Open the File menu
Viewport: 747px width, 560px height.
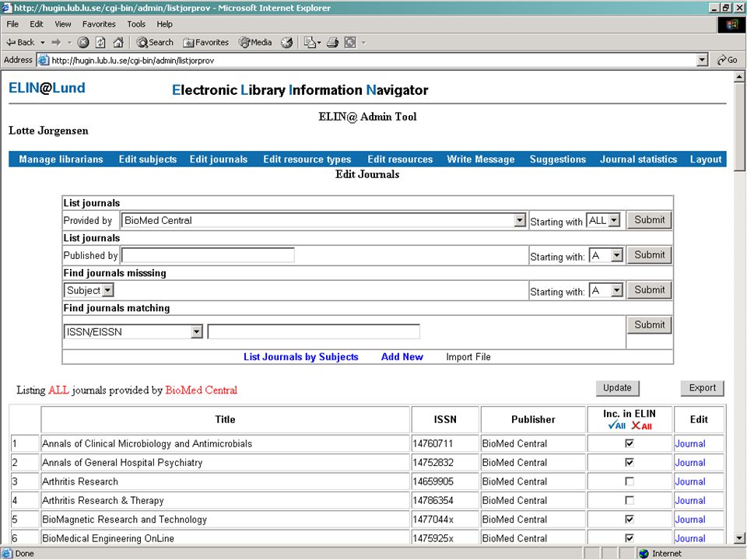pos(12,24)
